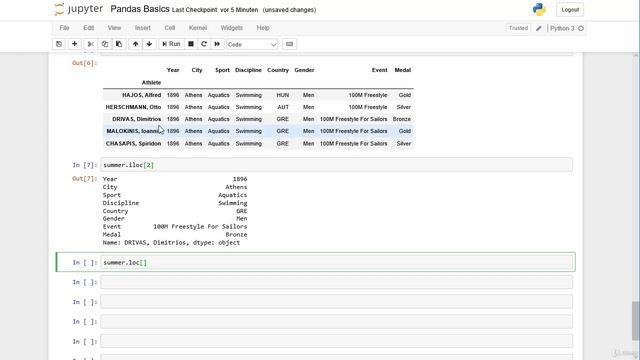Viewport: 640px width, 360px height.
Task: Move selected cell down with arrow icon
Action: 149,44
